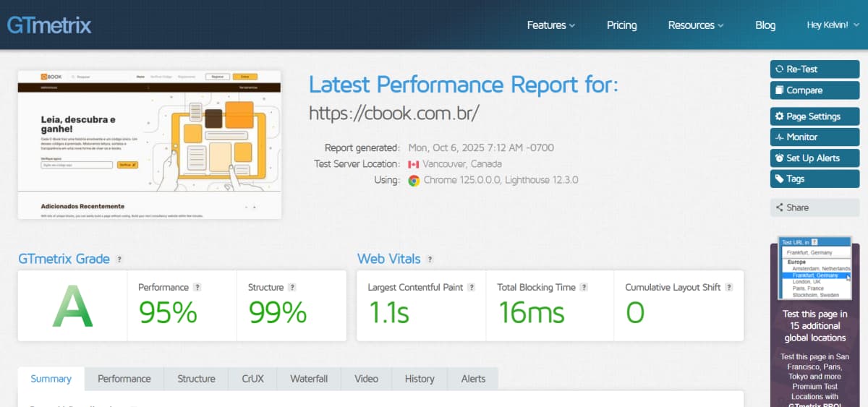Viewport: 868px width, 407px height.
Task: Click the 16ms Total Blocking Time value
Action: click(x=532, y=312)
